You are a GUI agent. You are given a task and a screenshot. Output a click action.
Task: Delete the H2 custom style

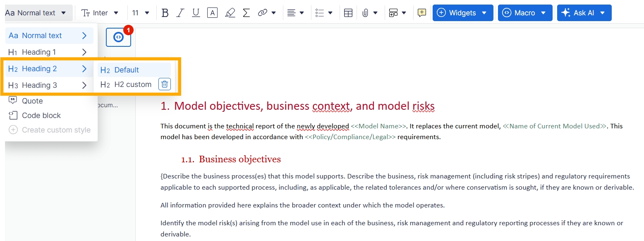click(x=164, y=84)
